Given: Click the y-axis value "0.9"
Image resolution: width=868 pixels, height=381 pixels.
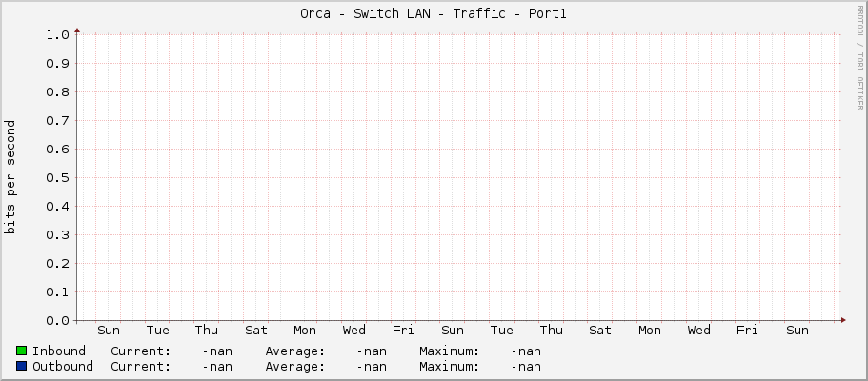Looking at the screenshot, I should 57,64.
